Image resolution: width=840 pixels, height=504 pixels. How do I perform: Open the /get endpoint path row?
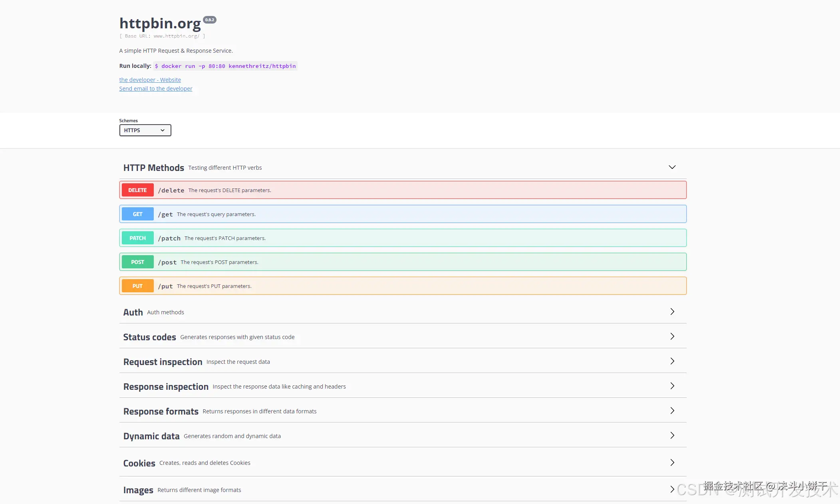165,214
